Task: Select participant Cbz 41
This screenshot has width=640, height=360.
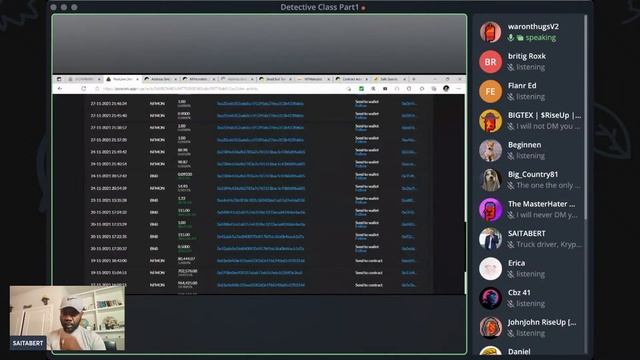Action: pos(531,298)
